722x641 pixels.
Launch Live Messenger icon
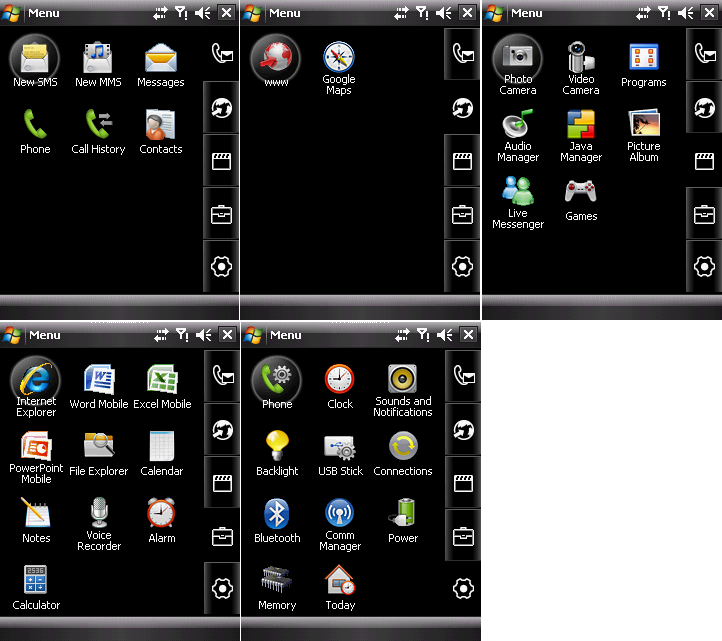coord(518,191)
